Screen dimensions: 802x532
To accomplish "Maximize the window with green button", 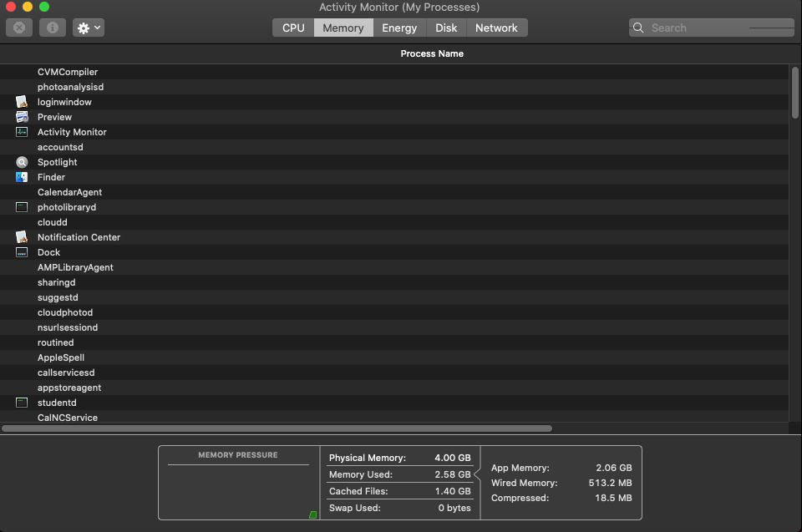I will pos(44,7).
